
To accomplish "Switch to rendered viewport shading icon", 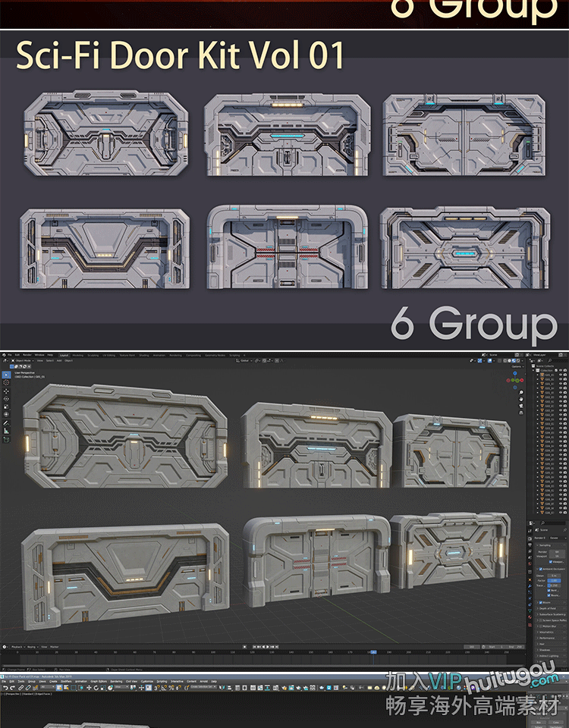I will [x=518, y=361].
